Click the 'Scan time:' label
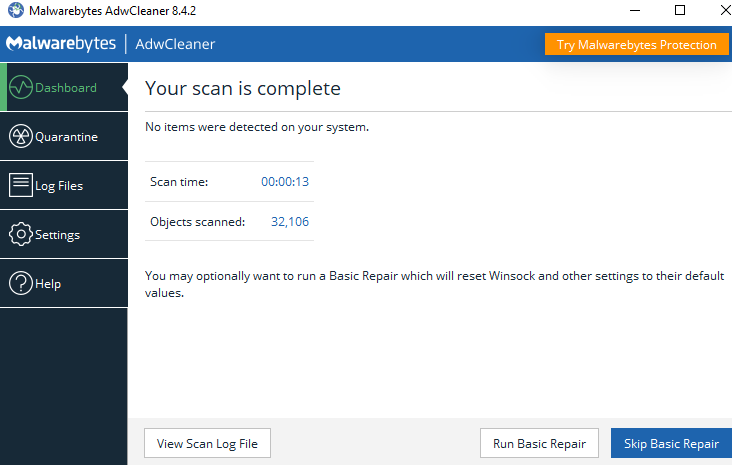 tap(179, 182)
